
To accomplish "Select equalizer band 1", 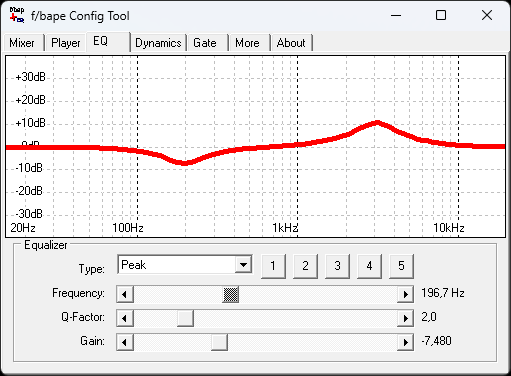I will click(273, 266).
